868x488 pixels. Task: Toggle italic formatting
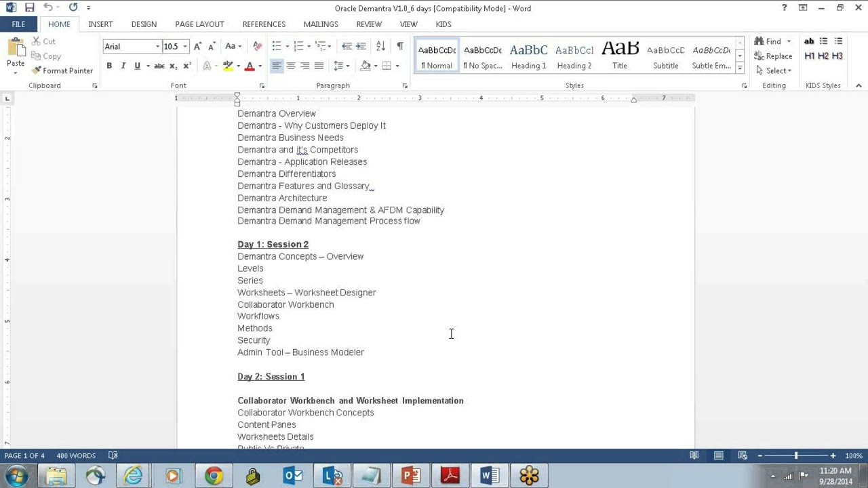[123, 66]
